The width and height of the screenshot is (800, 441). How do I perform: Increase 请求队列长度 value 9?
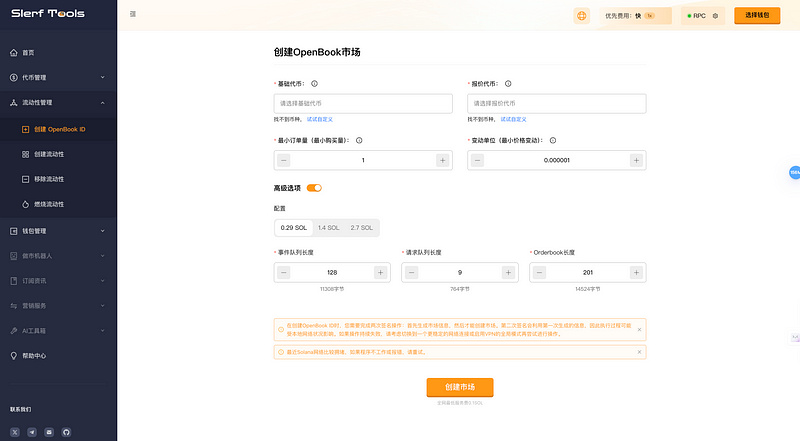coord(508,273)
